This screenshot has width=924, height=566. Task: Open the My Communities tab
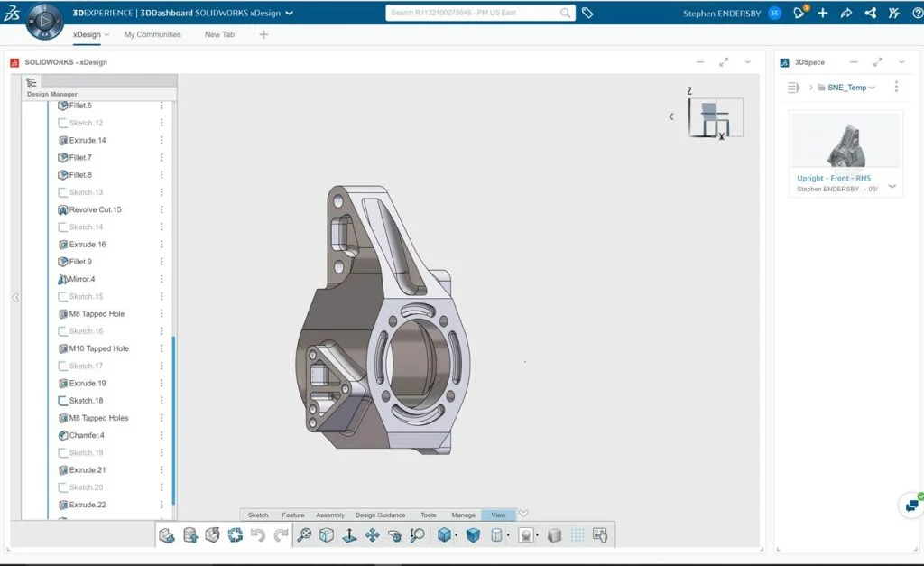point(152,34)
